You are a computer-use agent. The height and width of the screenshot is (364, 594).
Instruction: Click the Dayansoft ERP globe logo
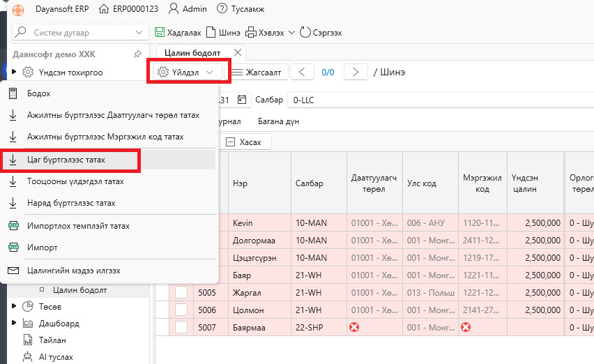[18, 10]
